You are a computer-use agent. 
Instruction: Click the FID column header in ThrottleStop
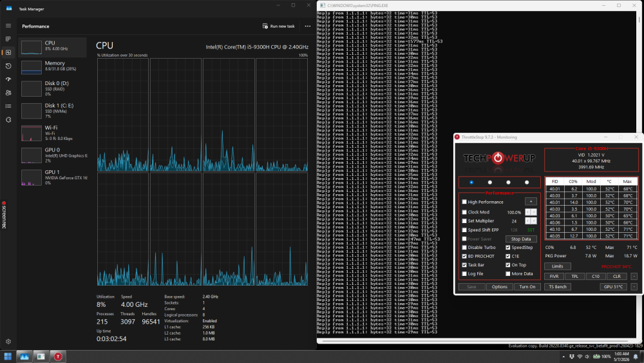[x=554, y=181]
